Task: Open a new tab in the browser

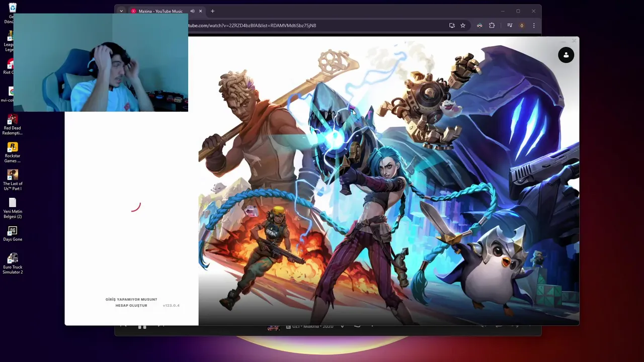Action: (x=212, y=11)
